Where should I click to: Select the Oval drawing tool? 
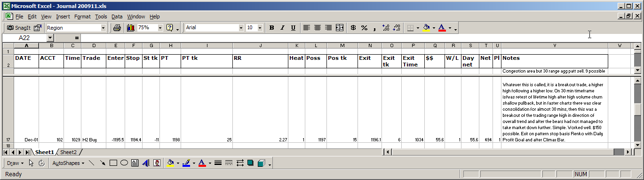(124, 163)
